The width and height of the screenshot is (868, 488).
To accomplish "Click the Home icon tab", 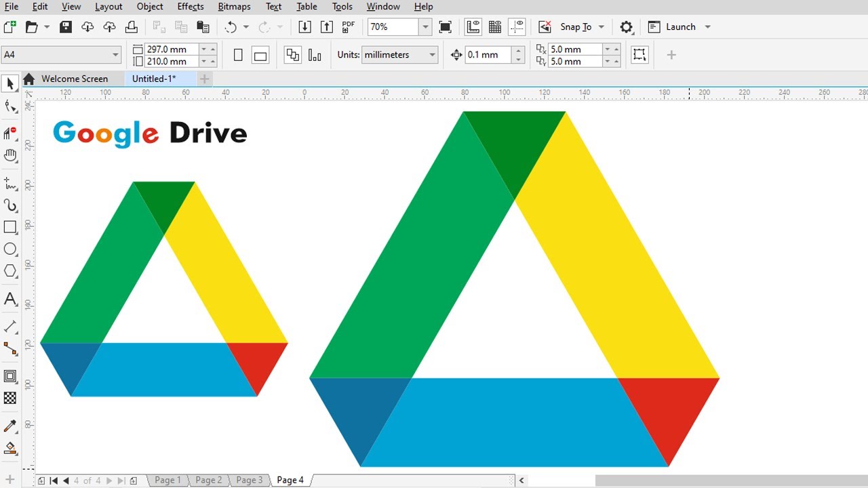I will (x=28, y=79).
